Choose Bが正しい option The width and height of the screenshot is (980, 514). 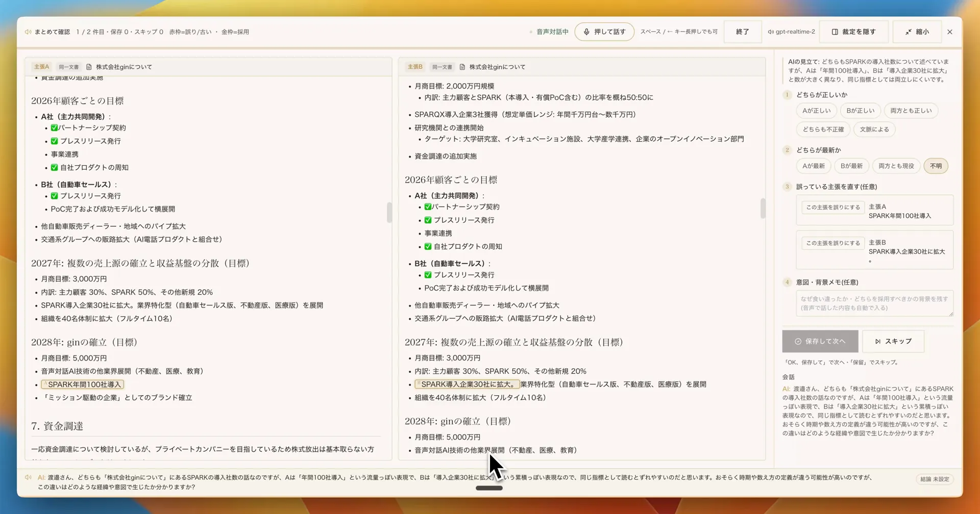click(x=860, y=111)
